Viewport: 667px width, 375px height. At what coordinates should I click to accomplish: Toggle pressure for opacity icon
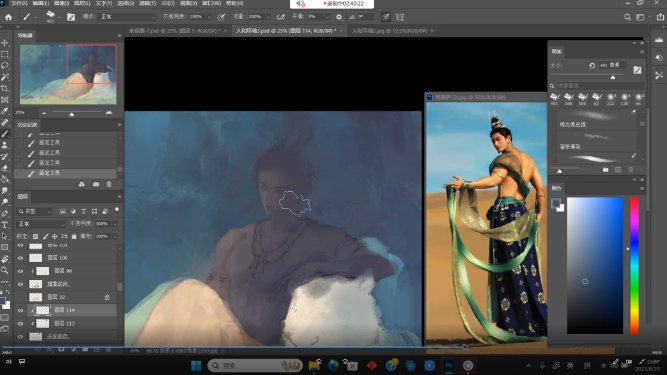coord(221,17)
